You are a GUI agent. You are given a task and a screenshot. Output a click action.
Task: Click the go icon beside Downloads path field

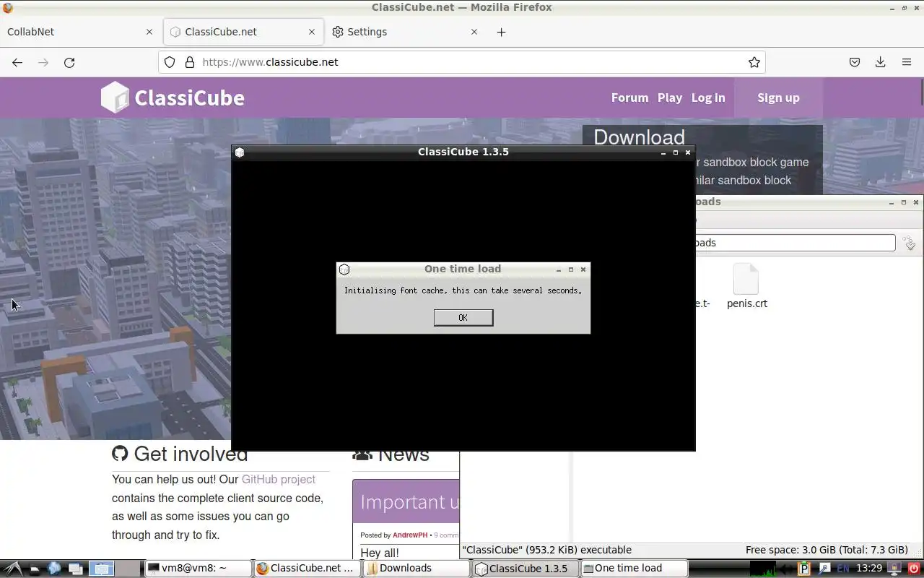910,243
